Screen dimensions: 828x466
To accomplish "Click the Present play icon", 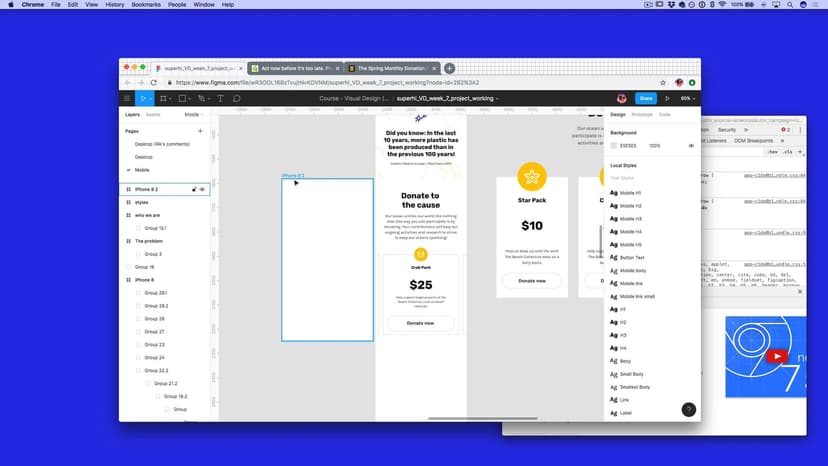I will (667, 98).
